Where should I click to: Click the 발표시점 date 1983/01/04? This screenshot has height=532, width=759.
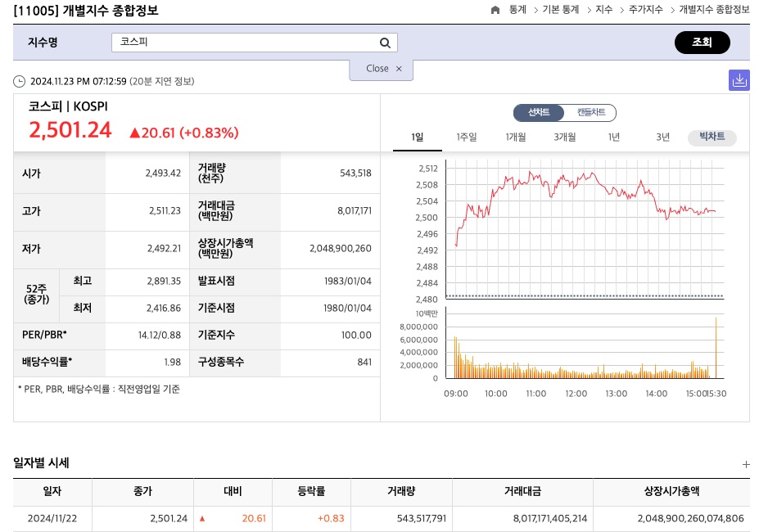point(348,282)
